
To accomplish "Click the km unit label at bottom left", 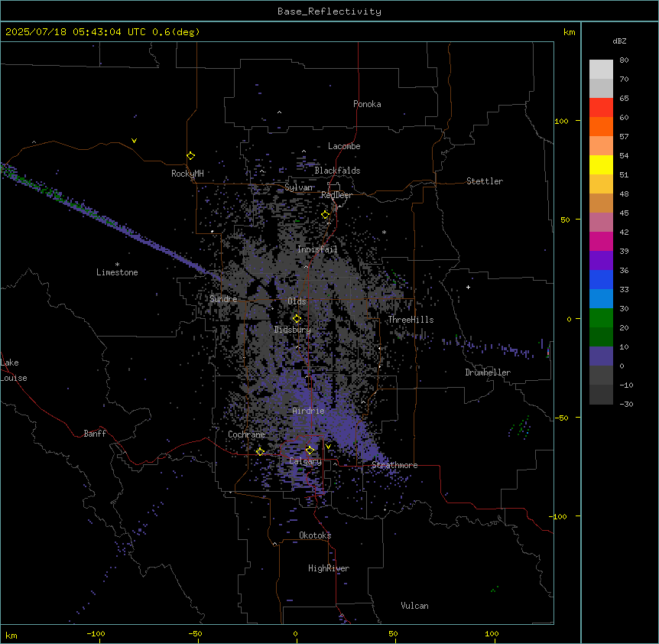I will (x=11, y=636).
